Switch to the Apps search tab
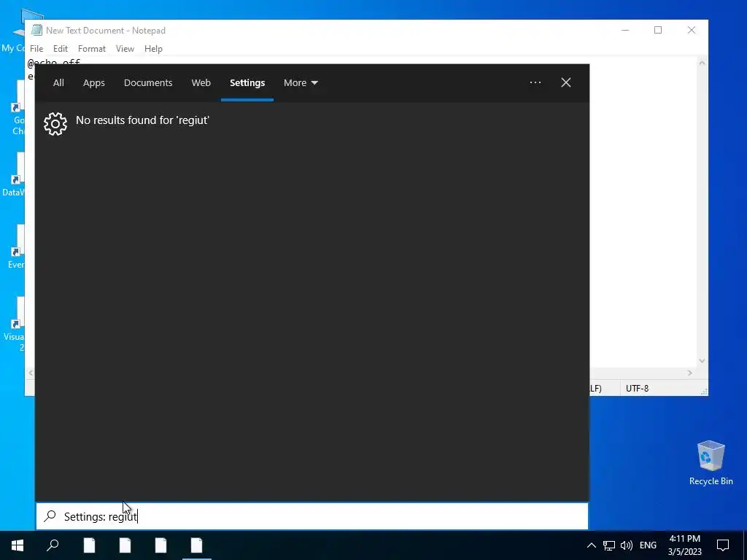747x560 pixels. [x=94, y=83]
